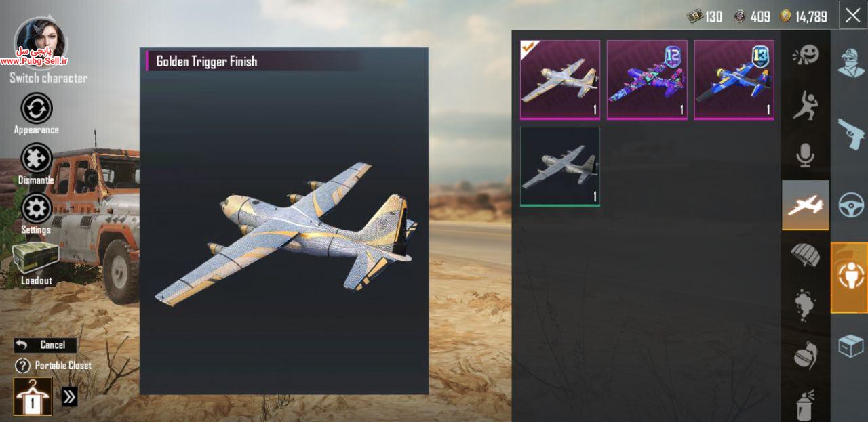Tap the Dismantle icon
This screenshot has height=422, width=868.
click(36, 159)
